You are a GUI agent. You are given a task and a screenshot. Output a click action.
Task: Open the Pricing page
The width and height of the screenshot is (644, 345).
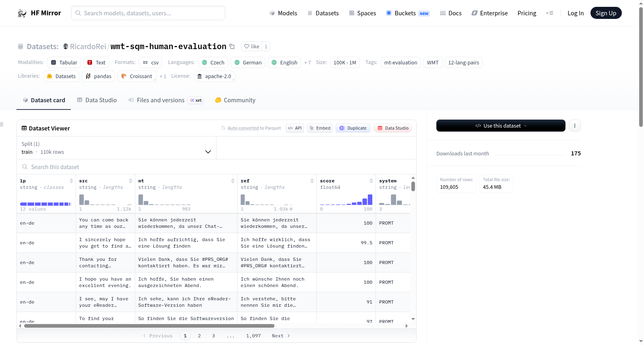tap(527, 13)
